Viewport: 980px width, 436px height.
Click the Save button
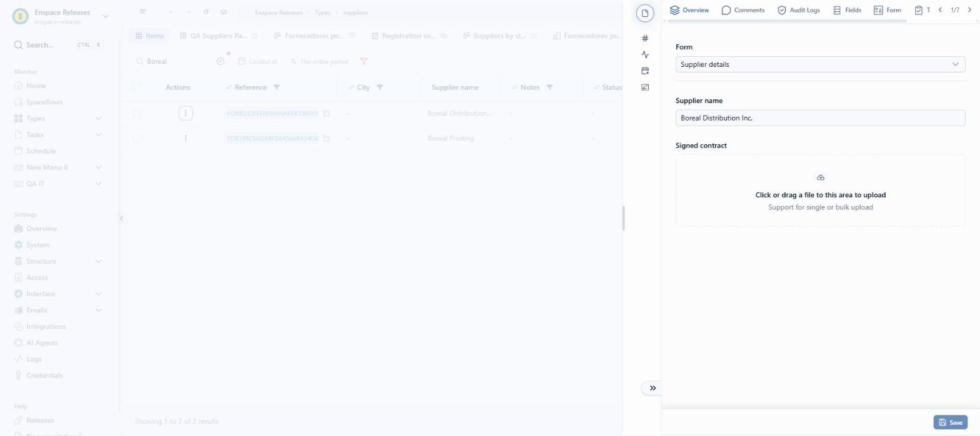tap(950, 422)
